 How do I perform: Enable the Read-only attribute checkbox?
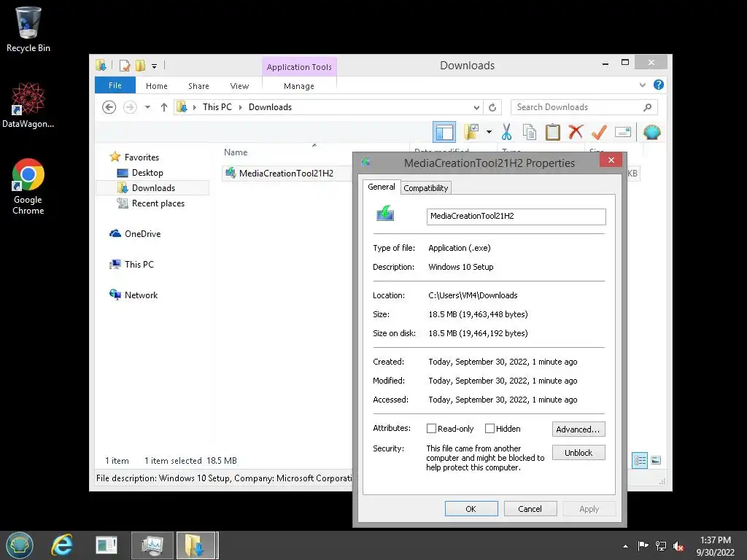coord(431,429)
